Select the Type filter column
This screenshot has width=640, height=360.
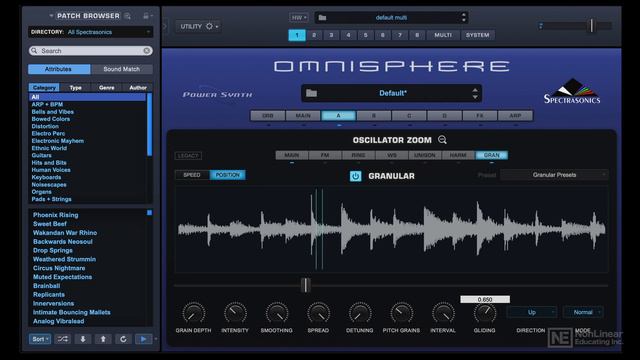click(x=76, y=88)
